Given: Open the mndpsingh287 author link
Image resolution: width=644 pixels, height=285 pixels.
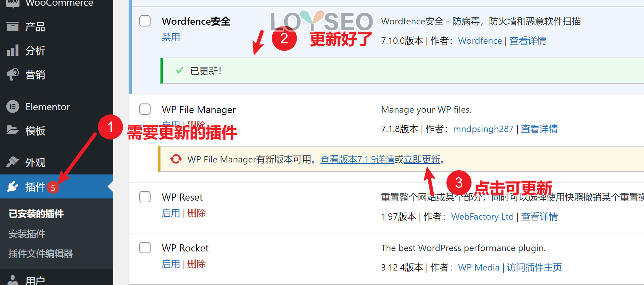Looking at the screenshot, I should [483, 129].
